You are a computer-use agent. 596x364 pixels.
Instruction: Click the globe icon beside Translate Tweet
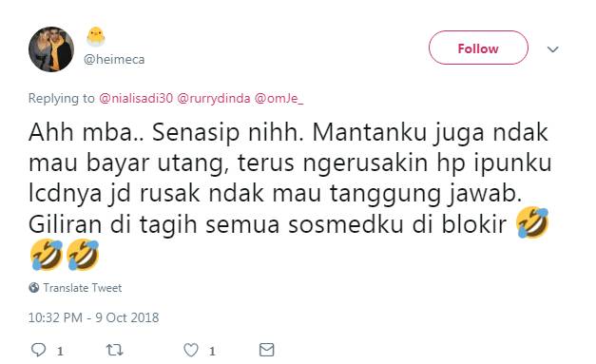(34, 288)
